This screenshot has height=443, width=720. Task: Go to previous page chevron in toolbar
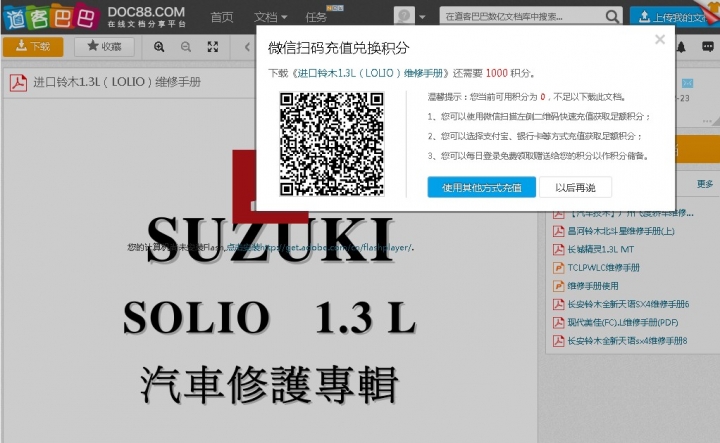[x=248, y=46]
